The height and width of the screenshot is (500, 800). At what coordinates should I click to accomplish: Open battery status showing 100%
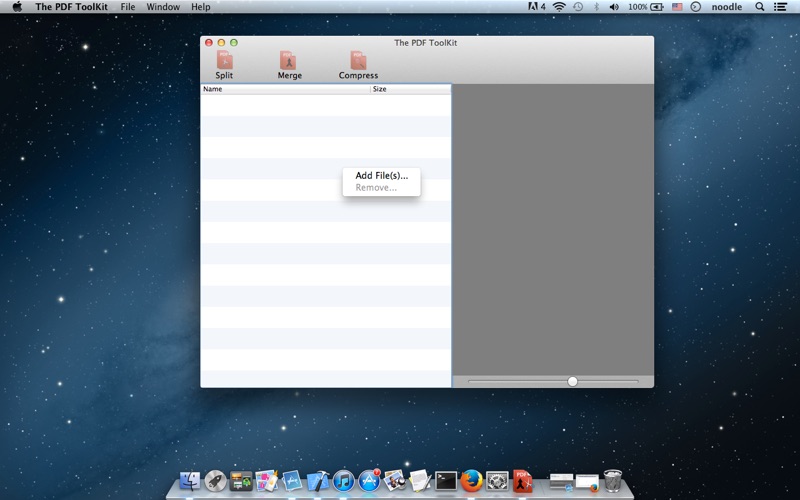(x=646, y=7)
